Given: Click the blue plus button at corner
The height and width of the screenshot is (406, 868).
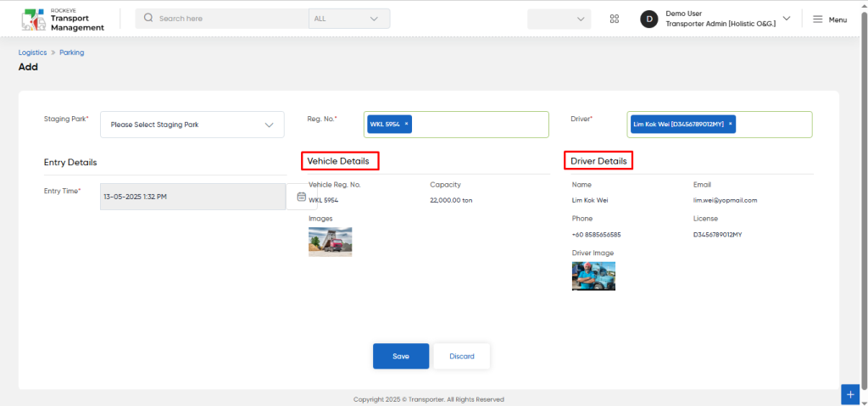Looking at the screenshot, I should coord(850,394).
